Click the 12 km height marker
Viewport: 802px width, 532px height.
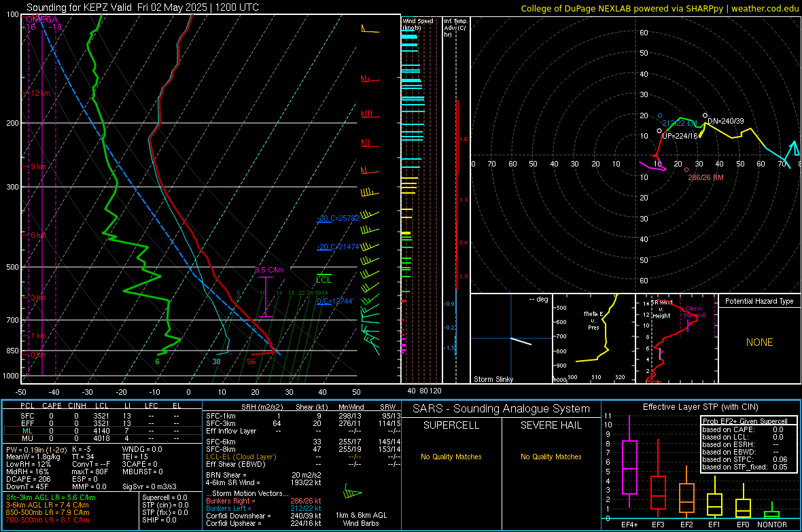tap(40, 93)
